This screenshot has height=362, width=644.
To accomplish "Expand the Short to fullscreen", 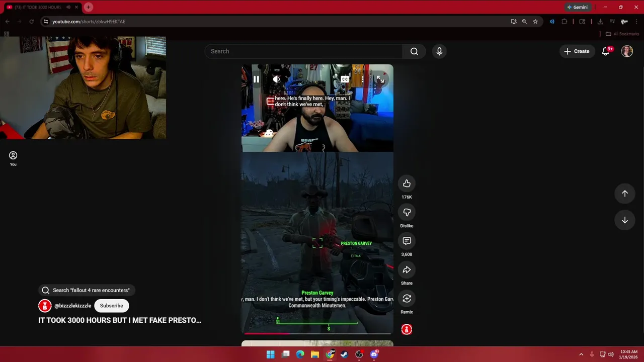I will pyautogui.click(x=380, y=79).
